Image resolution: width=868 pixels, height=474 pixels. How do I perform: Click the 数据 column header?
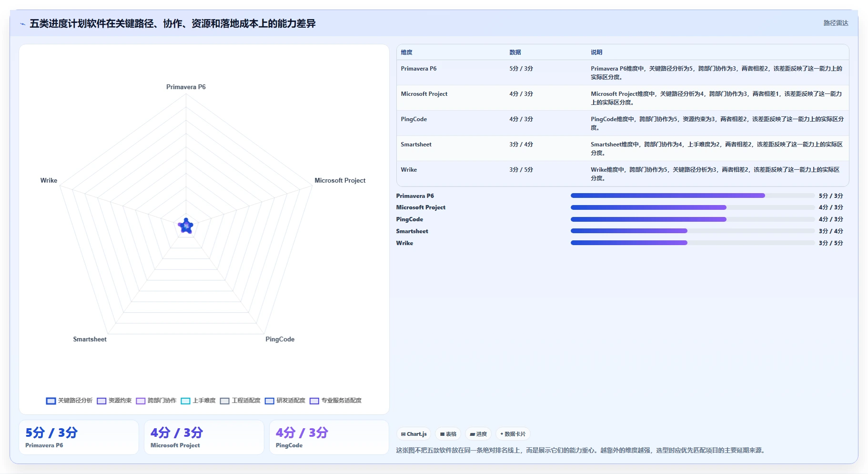515,52
